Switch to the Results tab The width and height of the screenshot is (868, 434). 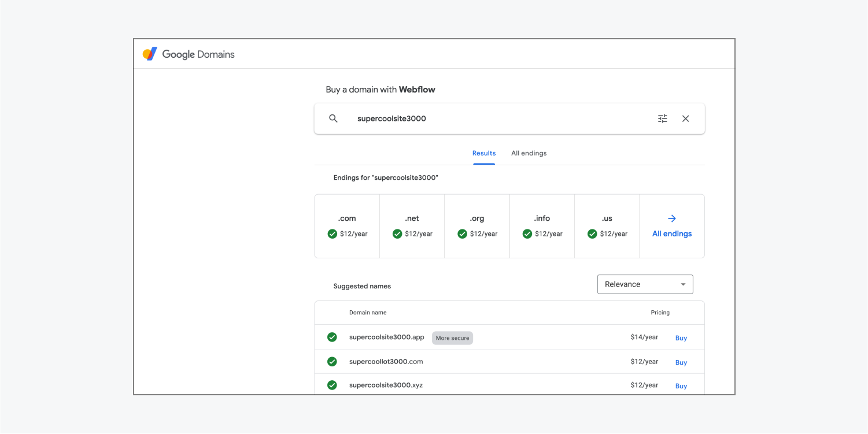484,153
